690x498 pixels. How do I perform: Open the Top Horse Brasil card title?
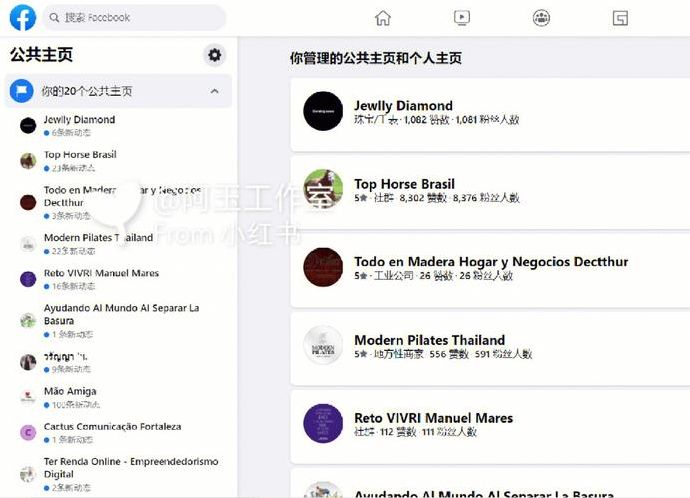pos(404,184)
